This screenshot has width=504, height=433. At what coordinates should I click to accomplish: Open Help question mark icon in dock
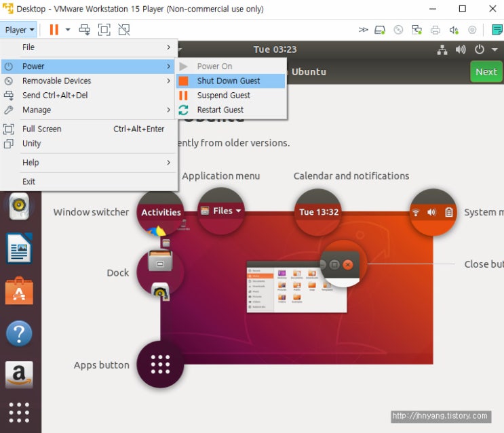click(19, 333)
